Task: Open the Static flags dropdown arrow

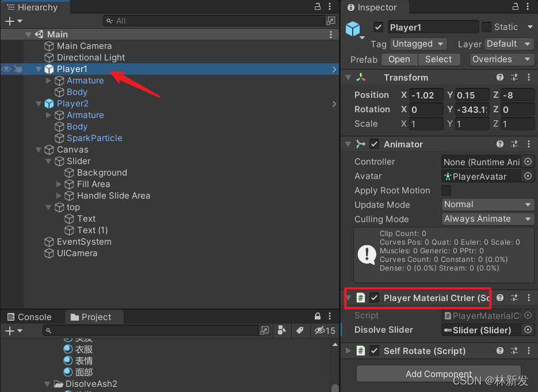Action: pyautogui.click(x=530, y=27)
